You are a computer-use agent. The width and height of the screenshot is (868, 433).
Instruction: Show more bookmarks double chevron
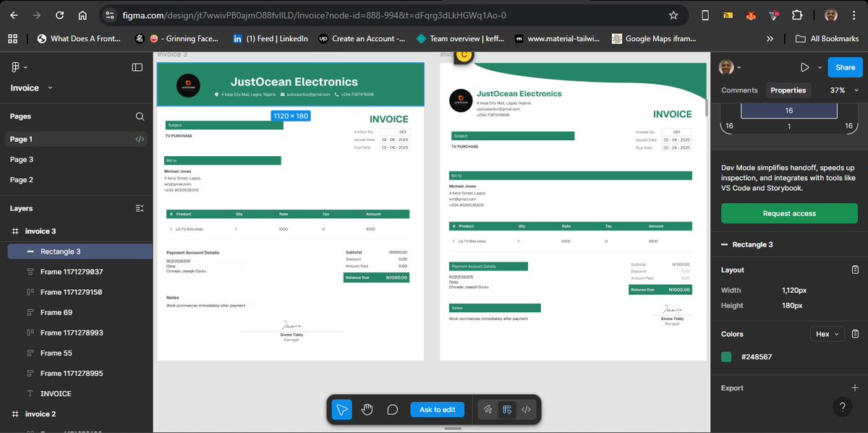point(770,38)
